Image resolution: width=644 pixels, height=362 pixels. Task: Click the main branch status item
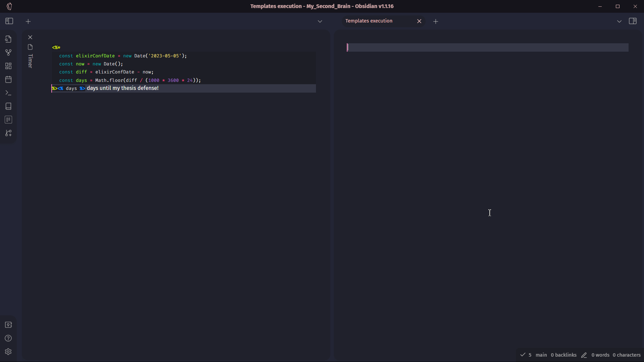541,355
